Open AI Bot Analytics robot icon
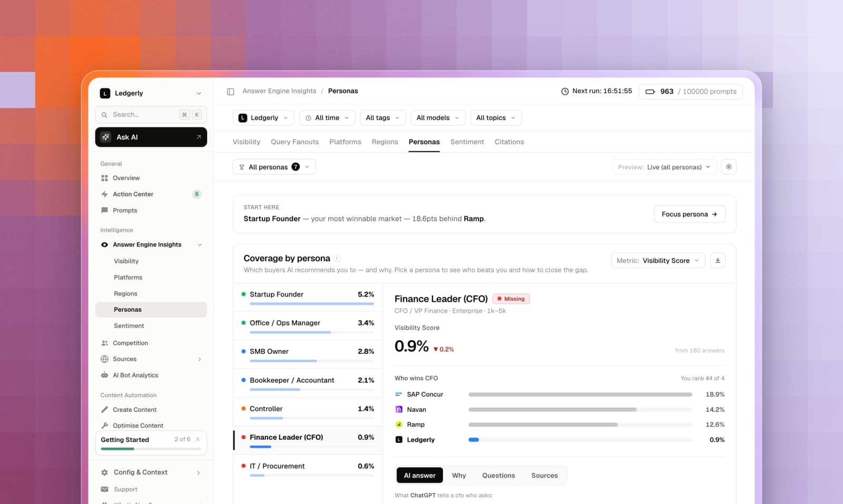The image size is (843, 504). pyautogui.click(x=104, y=375)
